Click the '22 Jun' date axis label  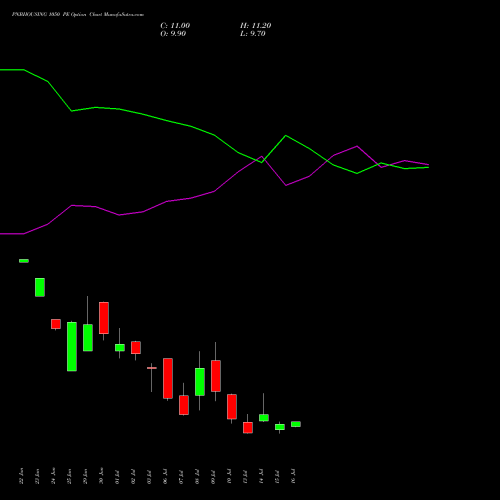21,476
